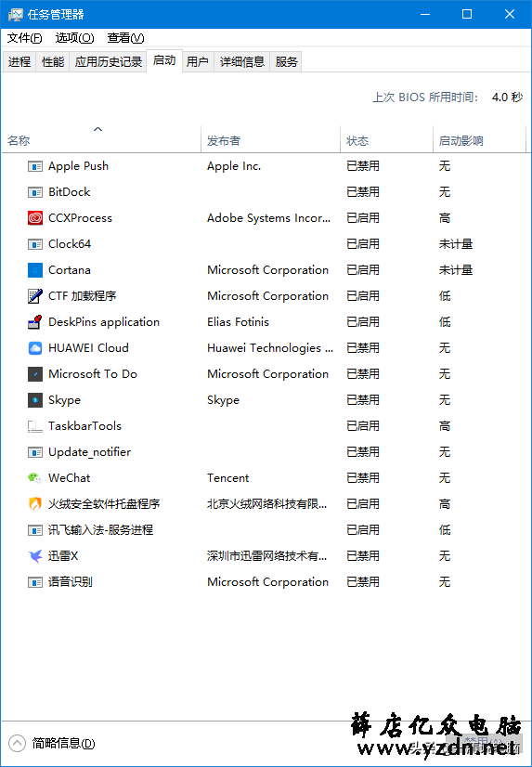Toggle sort order via the 名称 column header
This screenshot has width=532, height=767.
coord(100,140)
